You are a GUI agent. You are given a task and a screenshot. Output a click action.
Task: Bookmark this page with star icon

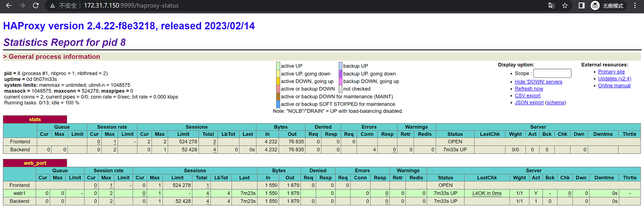point(565,5)
